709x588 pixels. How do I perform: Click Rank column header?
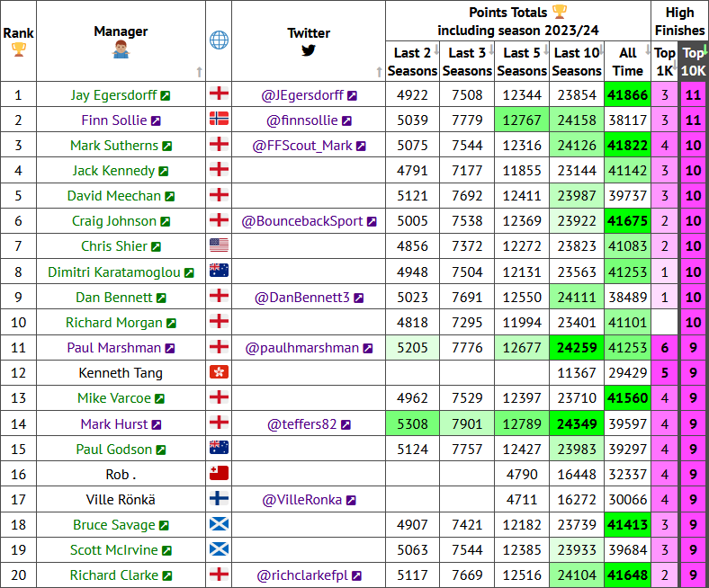pos(19,40)
